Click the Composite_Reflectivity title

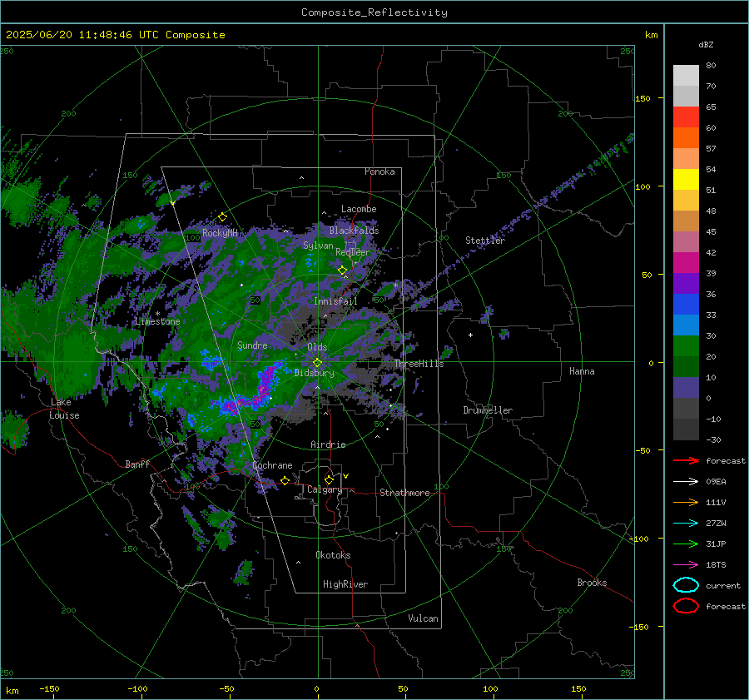[374, 12]
